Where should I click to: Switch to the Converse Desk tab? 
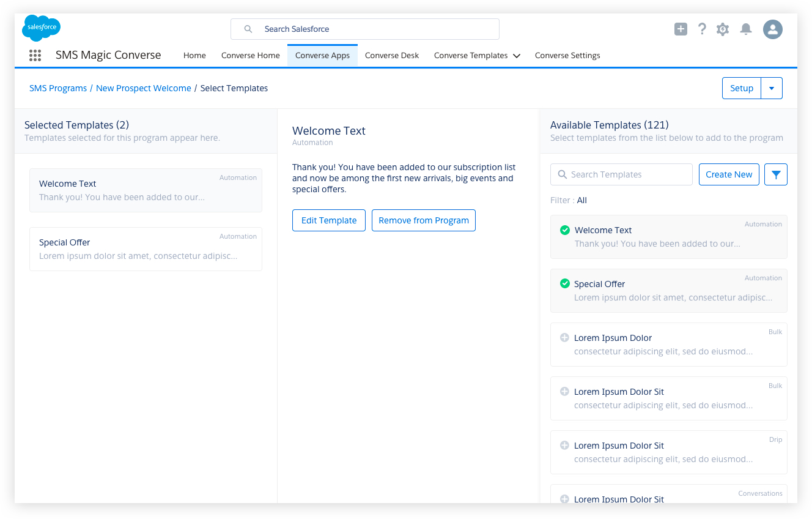click(392, 55)
